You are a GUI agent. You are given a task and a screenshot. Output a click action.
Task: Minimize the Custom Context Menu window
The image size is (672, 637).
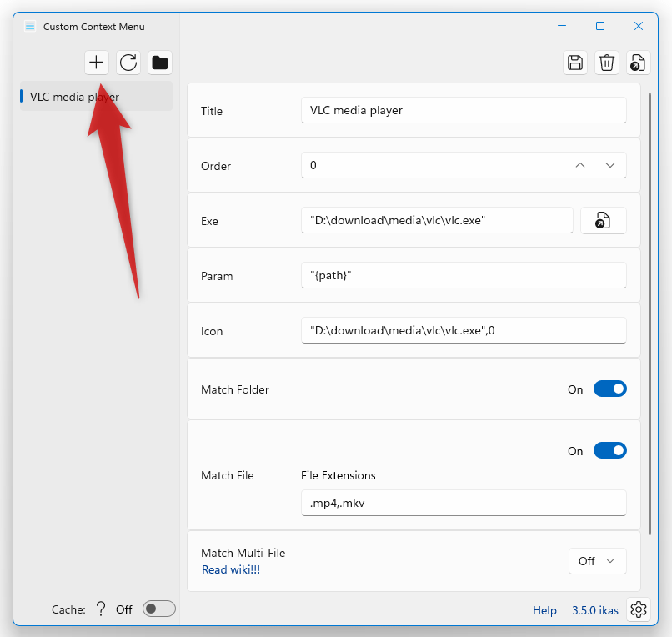coord(562,26)
